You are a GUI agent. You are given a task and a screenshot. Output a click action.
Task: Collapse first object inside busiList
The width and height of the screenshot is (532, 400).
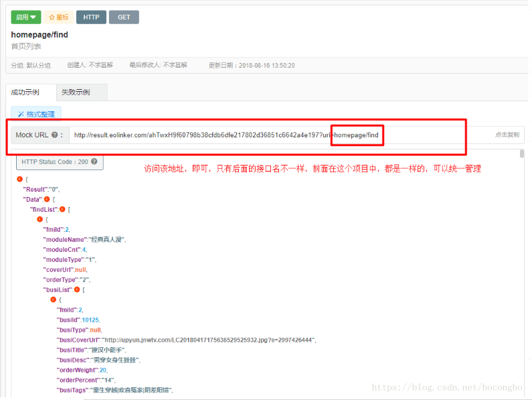coord(54,299)
